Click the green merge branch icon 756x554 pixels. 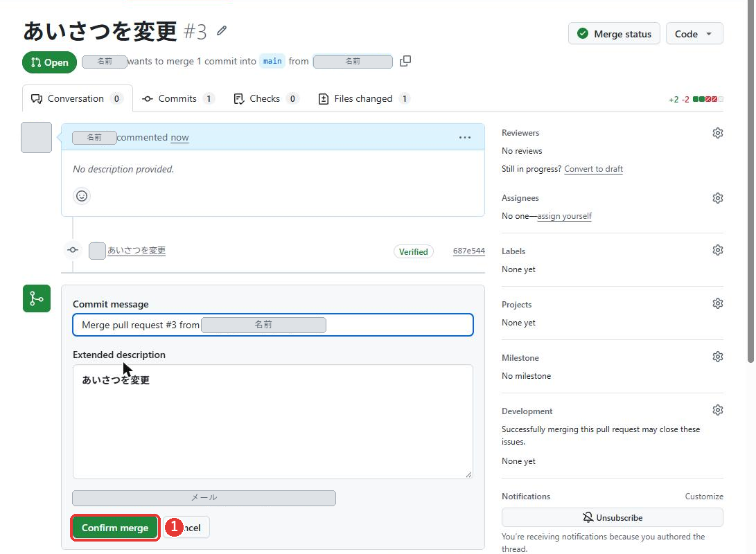point(37,298)
